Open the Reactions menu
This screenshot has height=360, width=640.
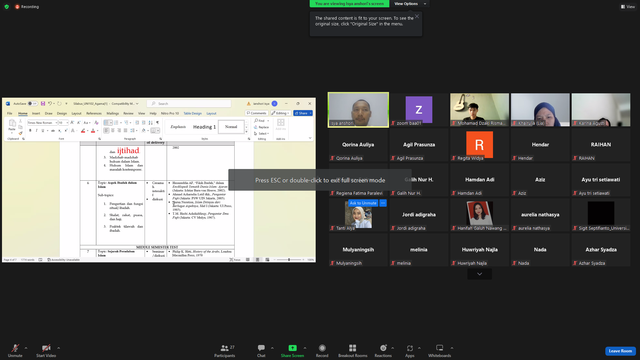[383, 350]
